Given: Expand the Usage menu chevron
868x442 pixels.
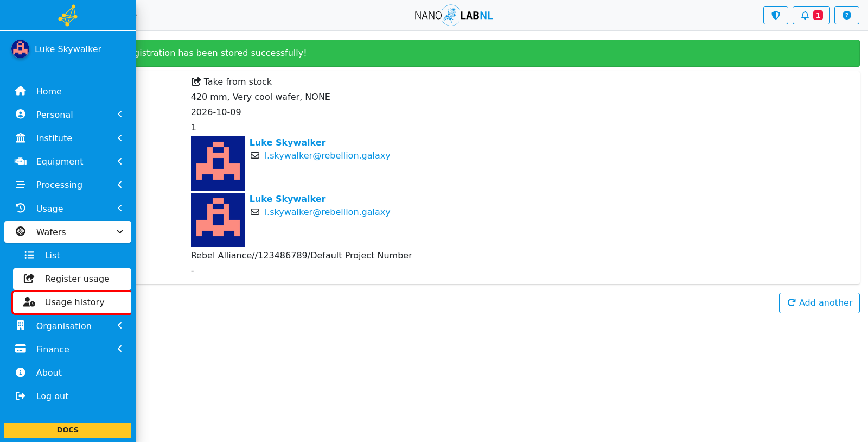Looking at the screenshot, I should [120, 209].
